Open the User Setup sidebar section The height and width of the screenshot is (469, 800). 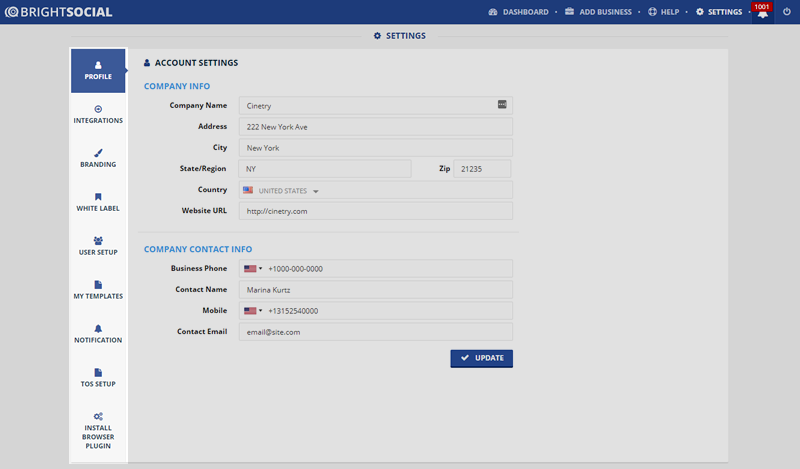(x=98, y=246)
